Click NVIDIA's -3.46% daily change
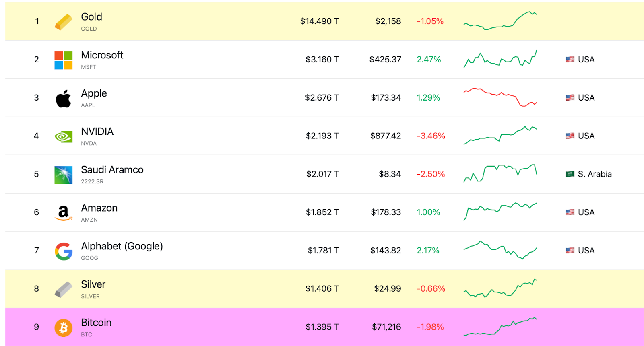 pyautogui.click(x=431, y=136)
